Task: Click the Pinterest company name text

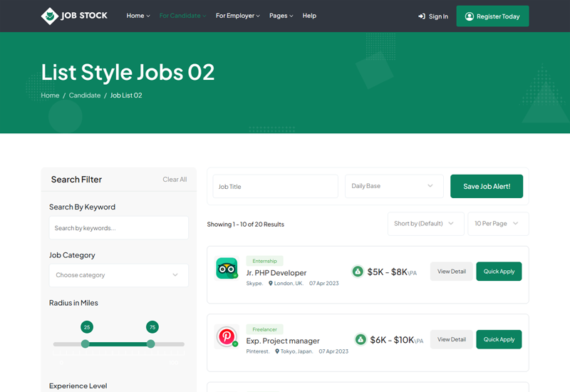Action: [x=258, y=351]
